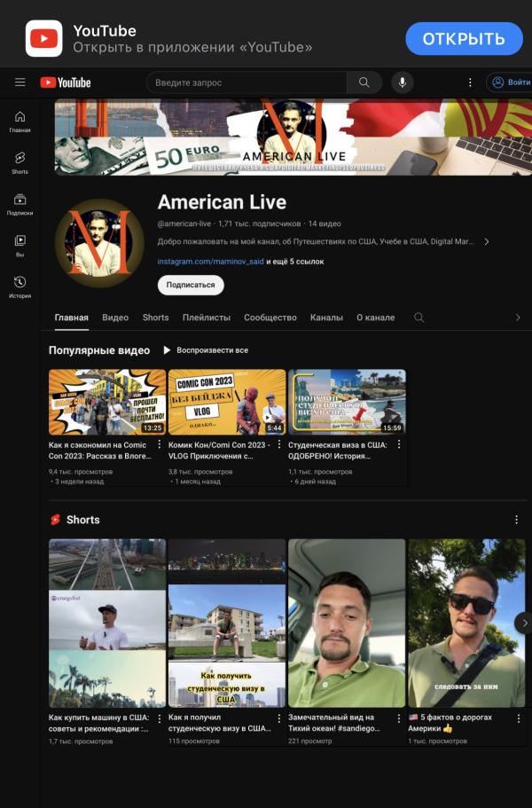This screenshot has height=808, width=532.
Task: Open the 15:59 student visa video thumbnail
Action: click(347, 402)
